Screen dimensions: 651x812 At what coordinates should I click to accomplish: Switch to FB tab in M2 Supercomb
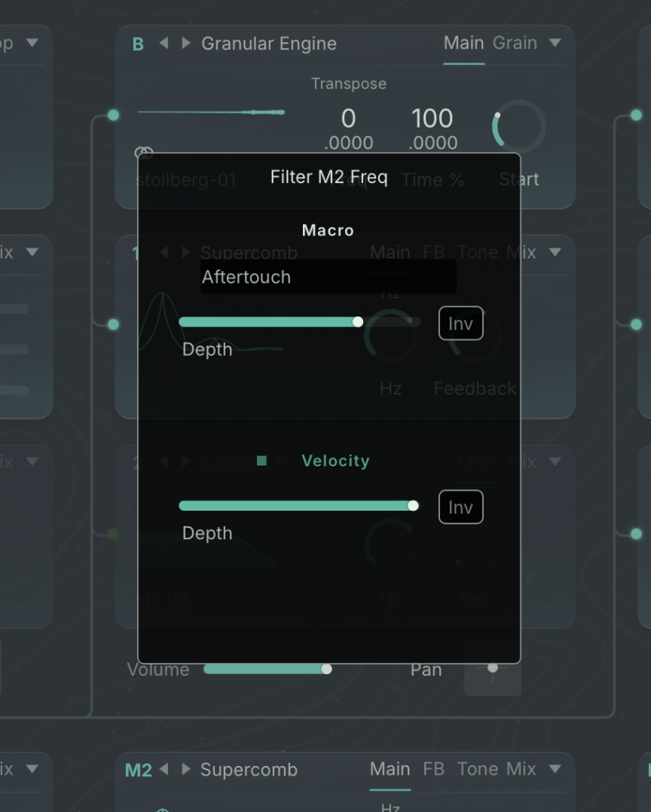point(434,768)
